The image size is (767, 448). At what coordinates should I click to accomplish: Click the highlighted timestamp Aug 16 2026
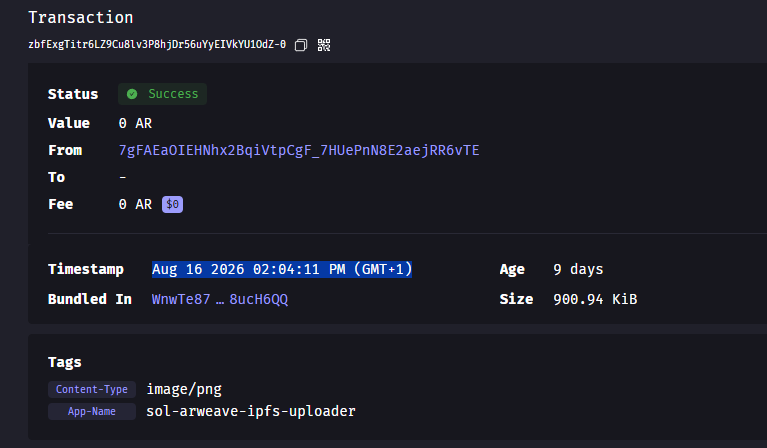point(282,269)
